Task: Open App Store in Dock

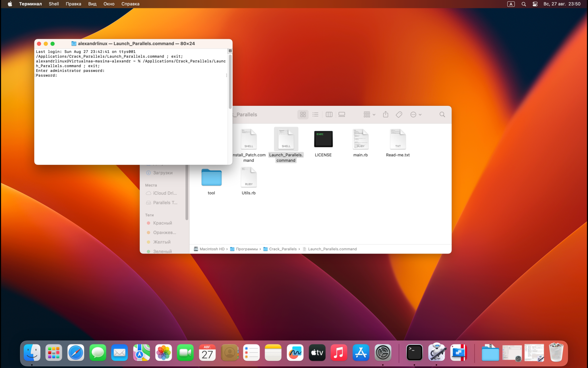Action: pos(361,352)
